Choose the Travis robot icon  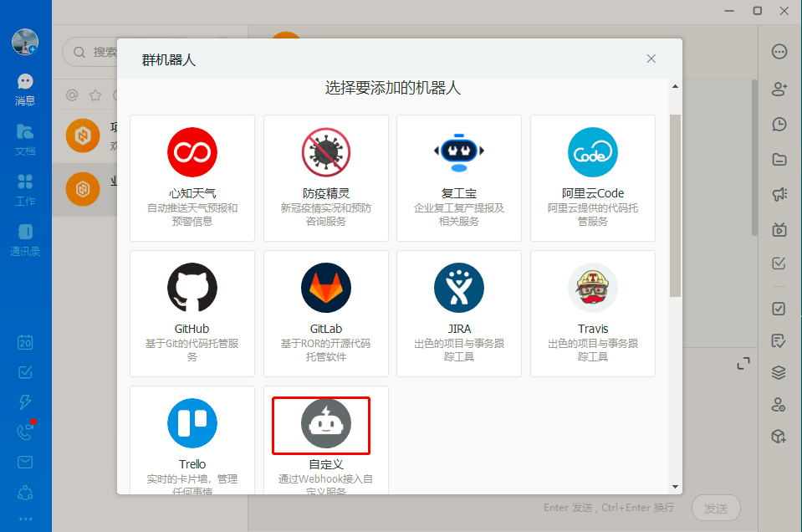click(x=593, y=288)
